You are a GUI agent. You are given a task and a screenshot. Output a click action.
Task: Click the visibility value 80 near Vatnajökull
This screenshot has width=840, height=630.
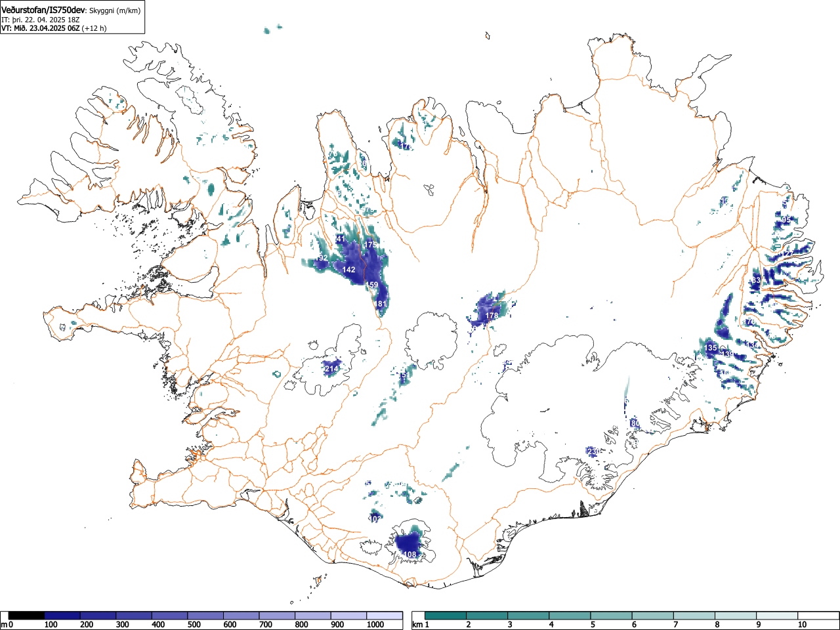coord(635,423)
